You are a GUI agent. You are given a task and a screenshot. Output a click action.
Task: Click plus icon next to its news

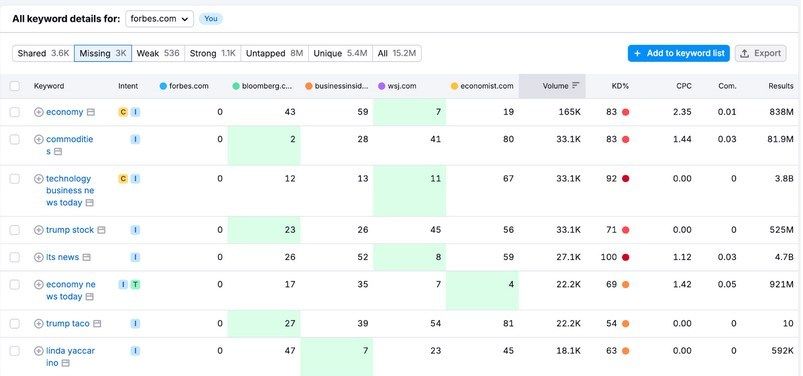(x=38, y=257)
